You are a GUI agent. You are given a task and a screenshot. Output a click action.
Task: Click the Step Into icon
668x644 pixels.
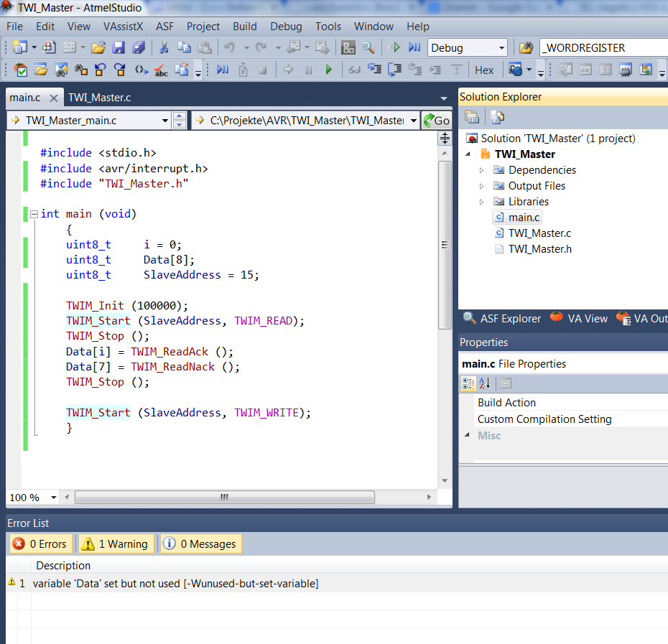pos(374,70)
